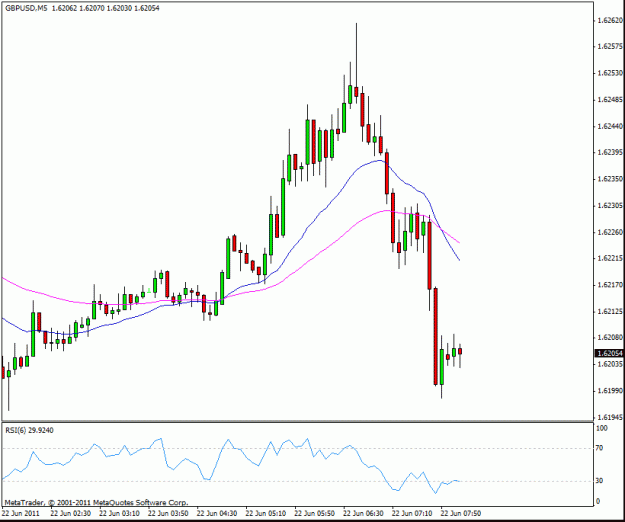Screen dimensions: 625x522
Task: Click the 1.62260 price axis label
Action: pyautogui.click(x=610, y=232)
